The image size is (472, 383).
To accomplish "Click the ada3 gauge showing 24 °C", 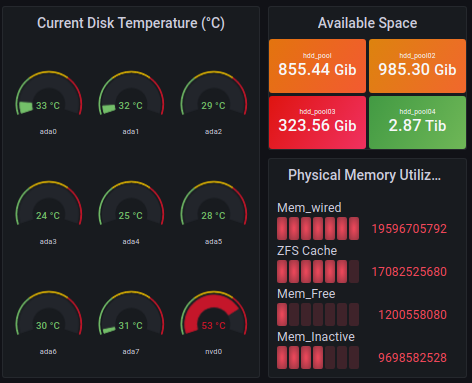I will point(49,203).
